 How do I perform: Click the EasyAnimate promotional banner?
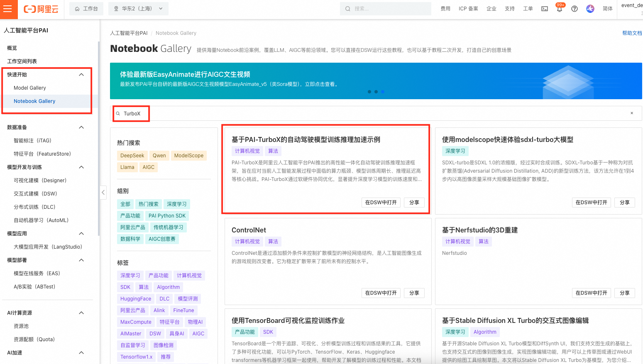376,81
